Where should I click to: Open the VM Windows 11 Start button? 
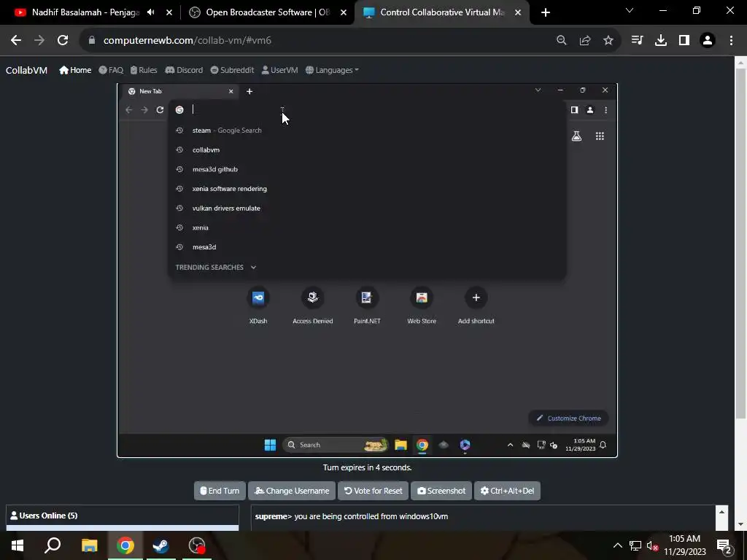pyautogui.click(x=270, y=445)
